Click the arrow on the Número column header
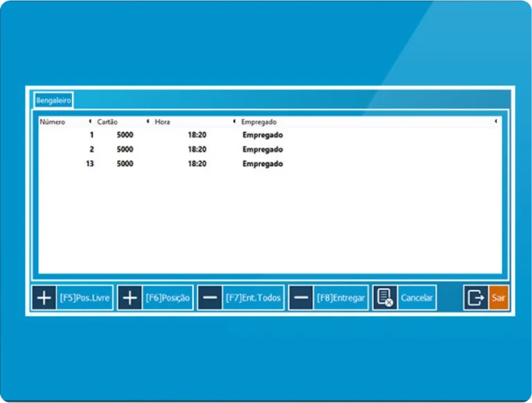Screen dimensions: 532x403 (x=89, y=122)
